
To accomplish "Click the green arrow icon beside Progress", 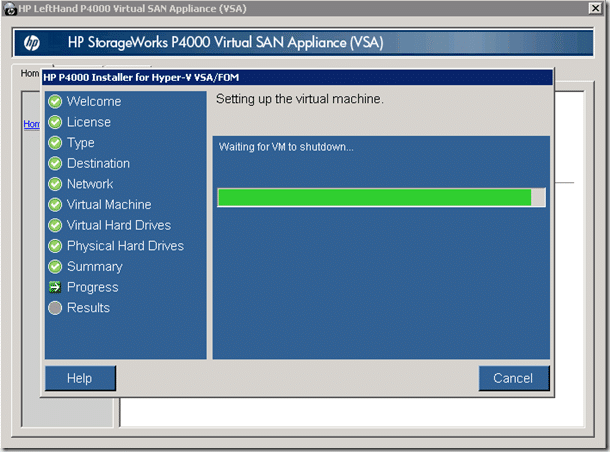I will (55, 287).
